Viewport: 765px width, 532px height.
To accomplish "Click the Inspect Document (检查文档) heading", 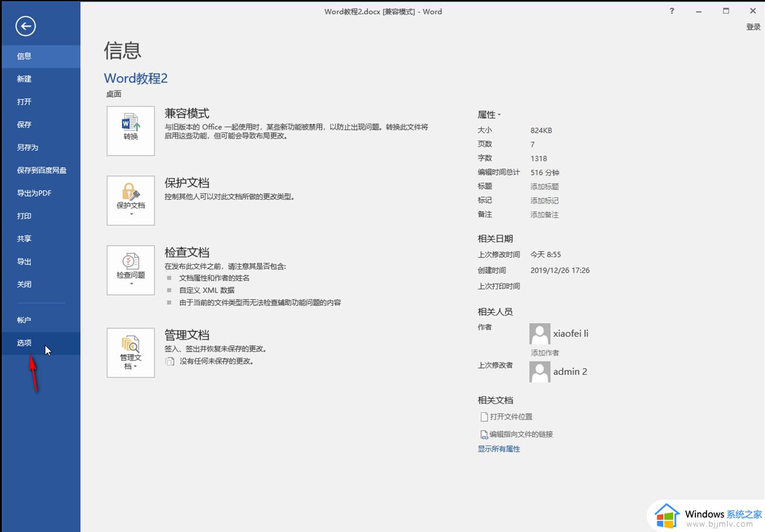I will point(187,252).
